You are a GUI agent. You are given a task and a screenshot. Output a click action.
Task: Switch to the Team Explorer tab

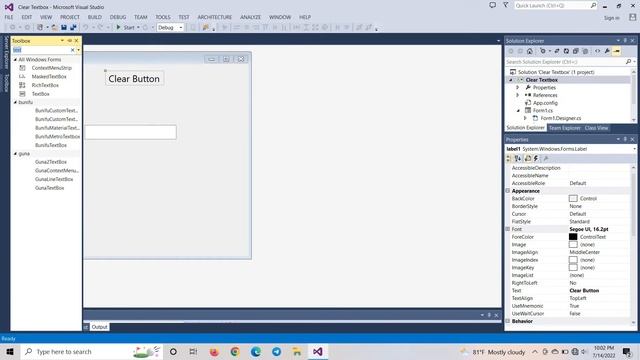coord(564,128)
